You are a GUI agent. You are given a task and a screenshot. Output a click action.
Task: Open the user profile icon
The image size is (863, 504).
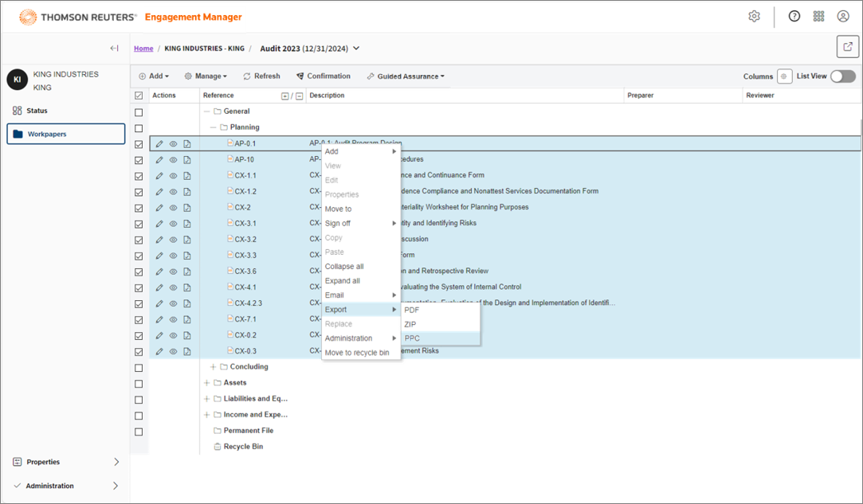click(843, 17)
